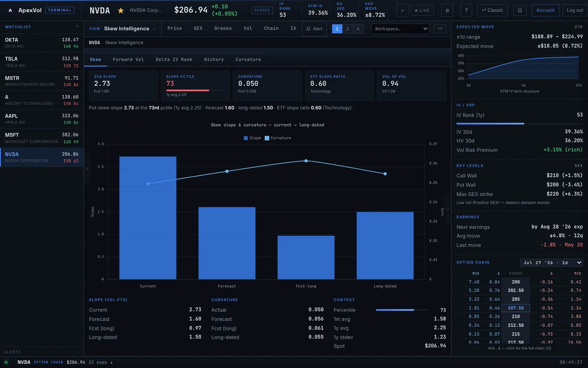Click the refresh icon in top bar
The image size is (588, 368).
tap(402, 11)
